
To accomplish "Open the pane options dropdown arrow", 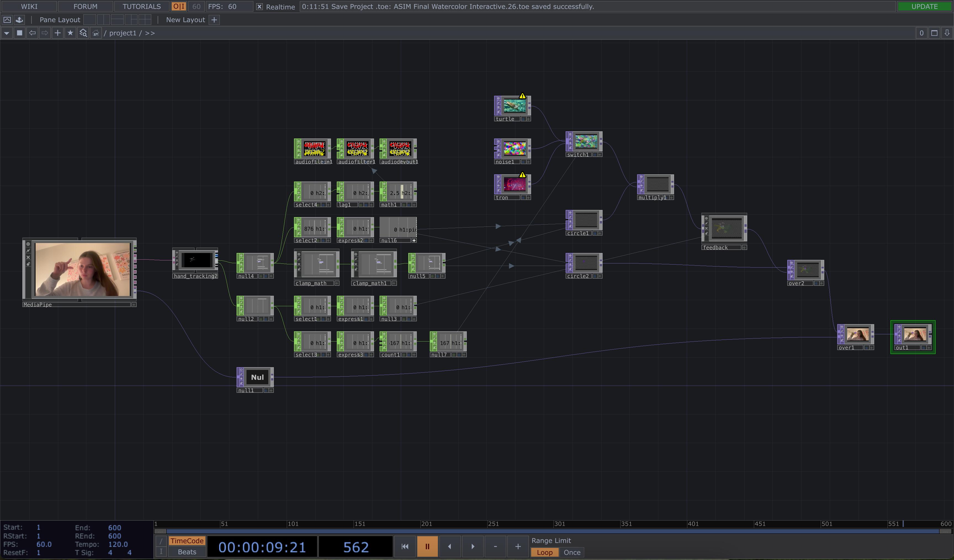I will pos(6,33).
